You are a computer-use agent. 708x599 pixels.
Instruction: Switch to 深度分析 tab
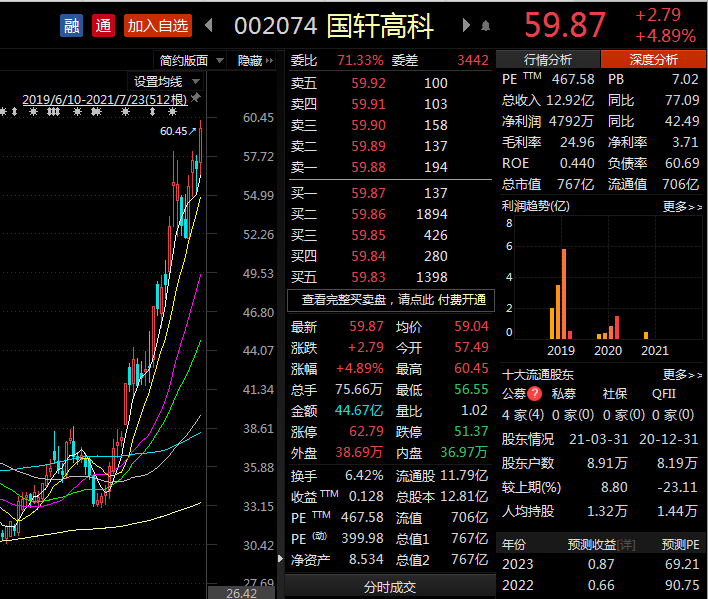653,59
